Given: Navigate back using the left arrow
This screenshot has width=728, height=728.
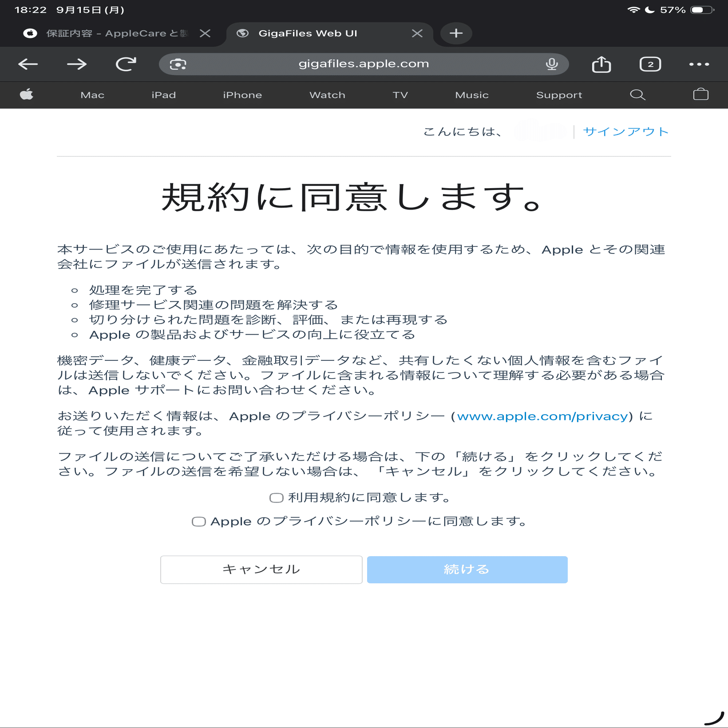Looking at the screenshot, I should pyautogui.click(x=28, y=64).
